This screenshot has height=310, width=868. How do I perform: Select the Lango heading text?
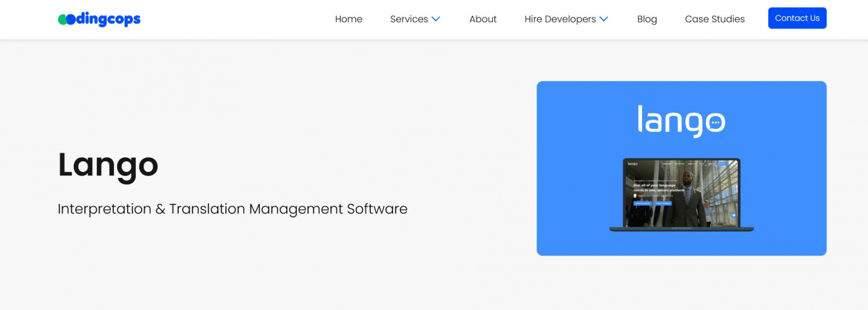click(x=108, y=165)
